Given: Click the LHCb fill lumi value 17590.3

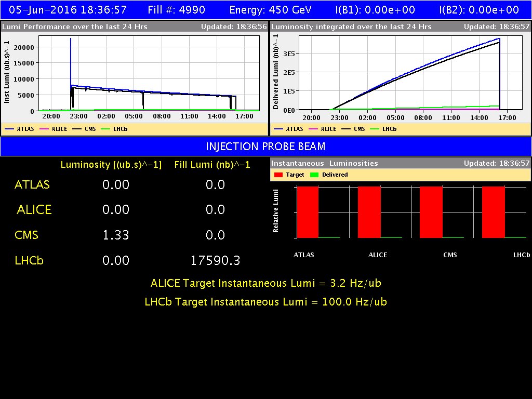Looking at the screenshot, I should click(216, 260).
